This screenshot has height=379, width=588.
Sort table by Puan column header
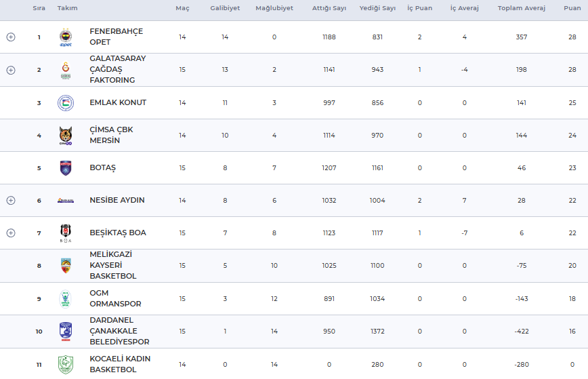[572, 8]
